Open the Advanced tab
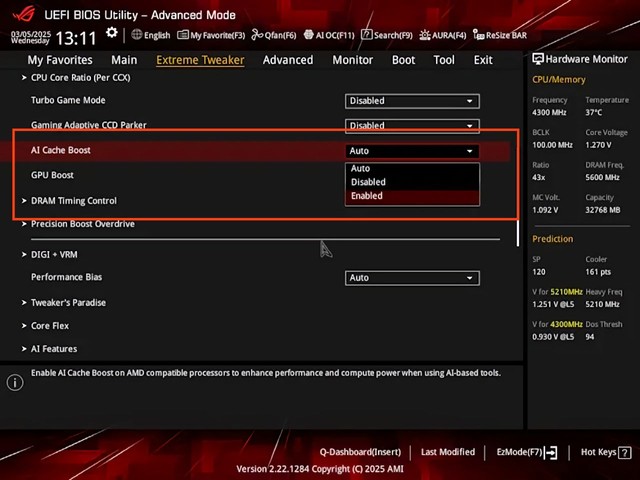 pos(288,60)
